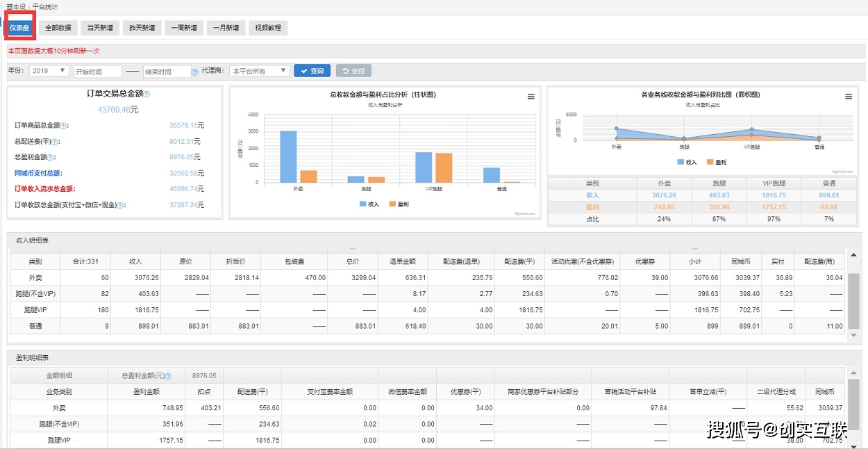Expand the 年份 year dropdown
868x449 pixels.
[49, 71]
